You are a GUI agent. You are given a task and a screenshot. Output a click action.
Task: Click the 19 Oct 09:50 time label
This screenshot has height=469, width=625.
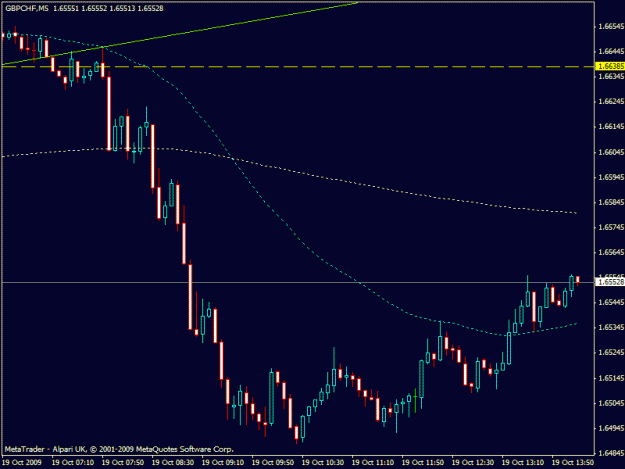[x=273, y=462]
